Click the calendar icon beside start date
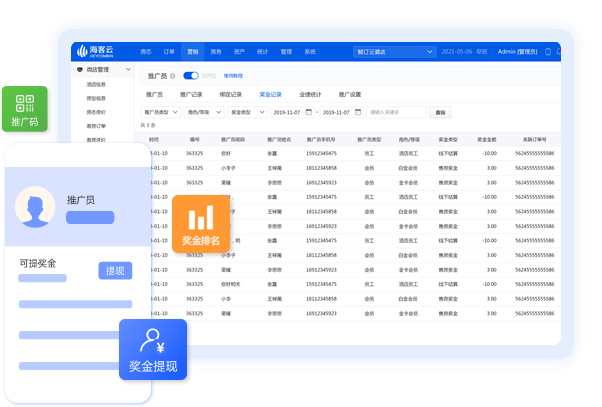The height and width of the screenshot is (407, 602). click(x=309, y=112)
